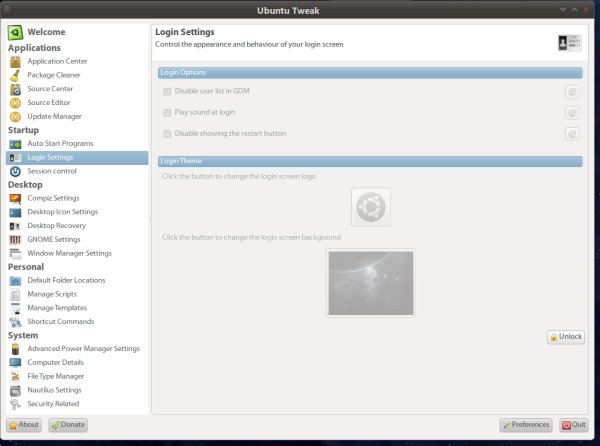Select Nautilus Settings label
The width and height of the screenshot is (600, 446).
tap(54, 390)
